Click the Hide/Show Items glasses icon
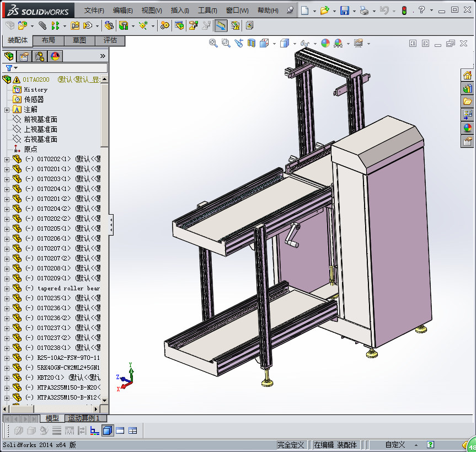The image size is (476, 452). 304,44
